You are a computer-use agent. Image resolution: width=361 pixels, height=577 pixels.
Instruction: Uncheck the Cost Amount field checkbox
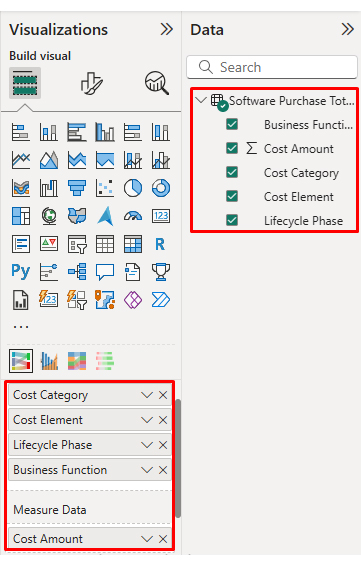[x=232, y=148]
